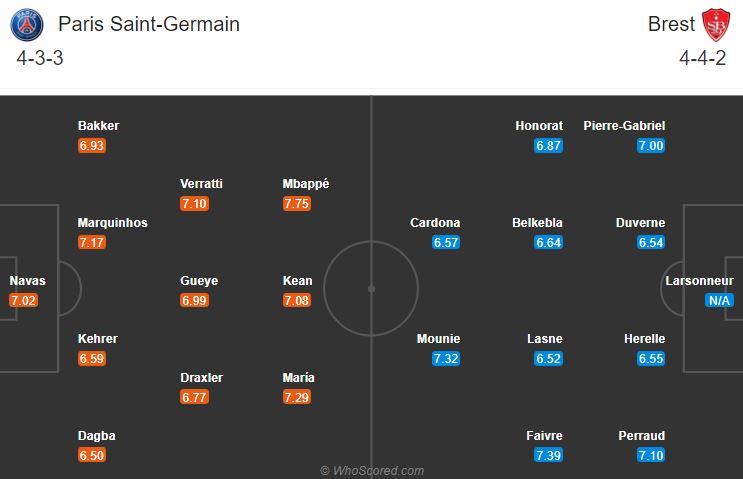The height and width of the screenshot is (479, 743).
Task: Click Honorat's 6.87 rating badge
Action: tap(548, 146)
